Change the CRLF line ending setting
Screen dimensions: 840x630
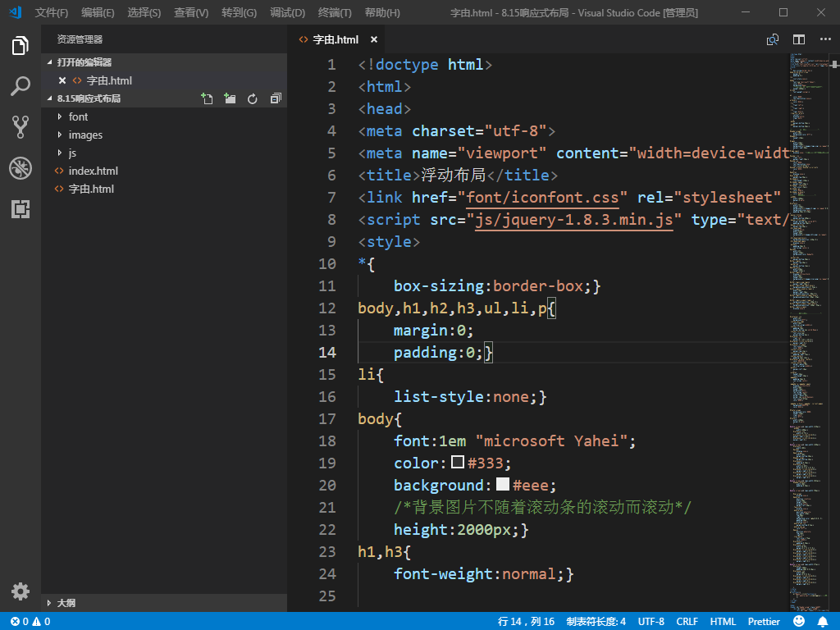(x=687, y=622)
